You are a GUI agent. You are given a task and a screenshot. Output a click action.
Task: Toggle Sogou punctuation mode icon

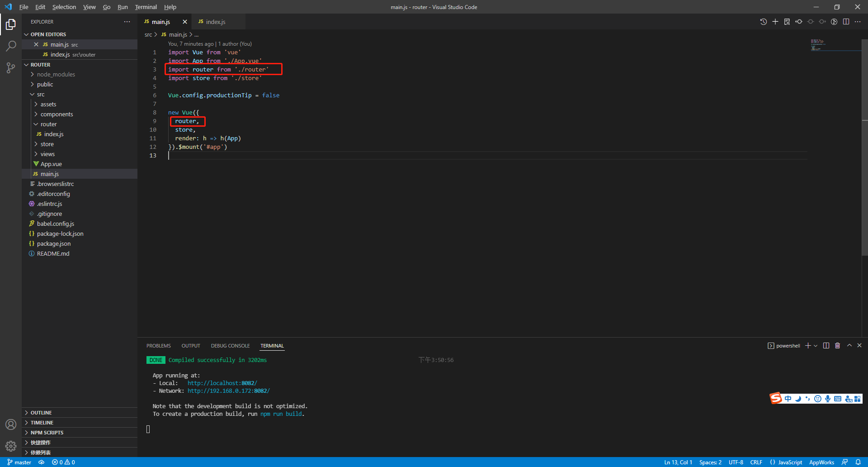pyautogui.click(x=807, y=399)
